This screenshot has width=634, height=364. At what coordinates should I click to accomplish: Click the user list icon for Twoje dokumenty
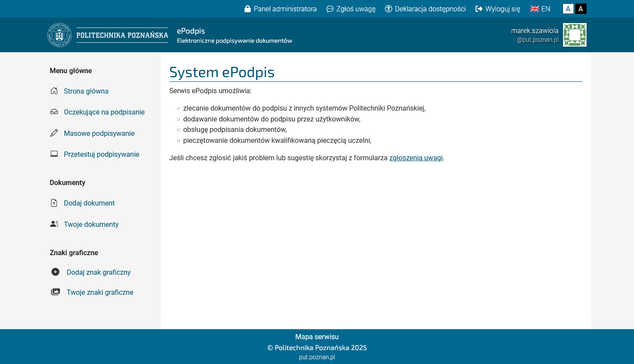pyautogui.click(x=54, y=224)
